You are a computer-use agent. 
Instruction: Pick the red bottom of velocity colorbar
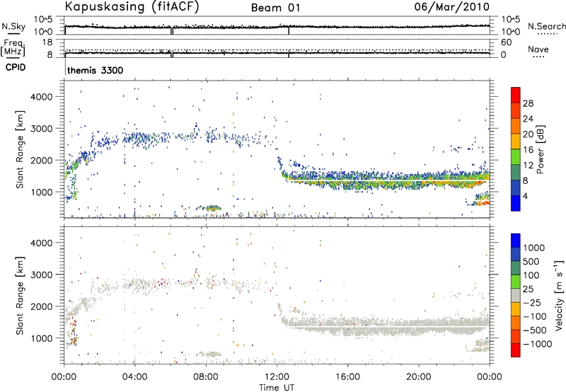(516, 350)
